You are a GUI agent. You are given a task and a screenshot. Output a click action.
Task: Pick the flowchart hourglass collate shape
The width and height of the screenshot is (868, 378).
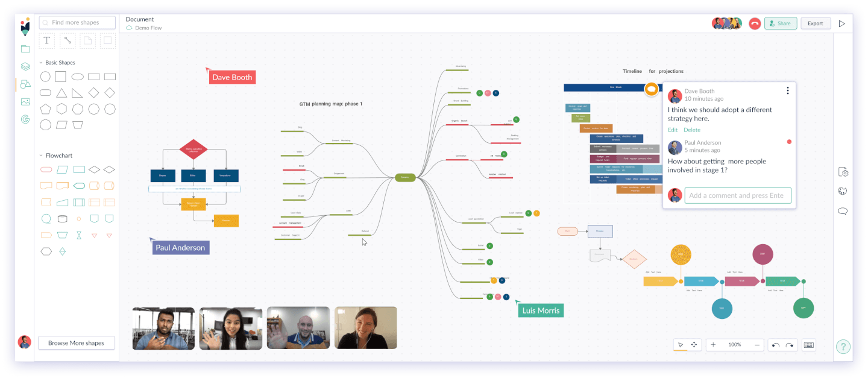pyautogui.click(x=78, y=236)
